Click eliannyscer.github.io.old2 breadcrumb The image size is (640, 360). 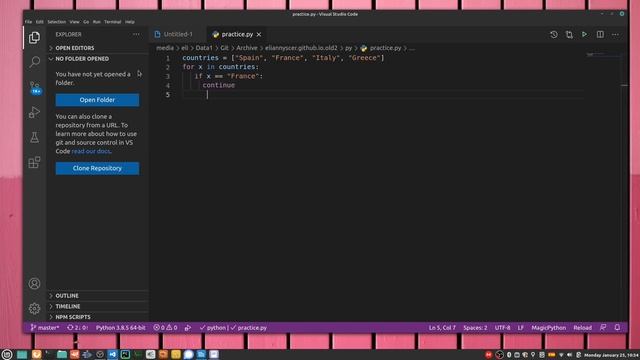click(301, 48)
